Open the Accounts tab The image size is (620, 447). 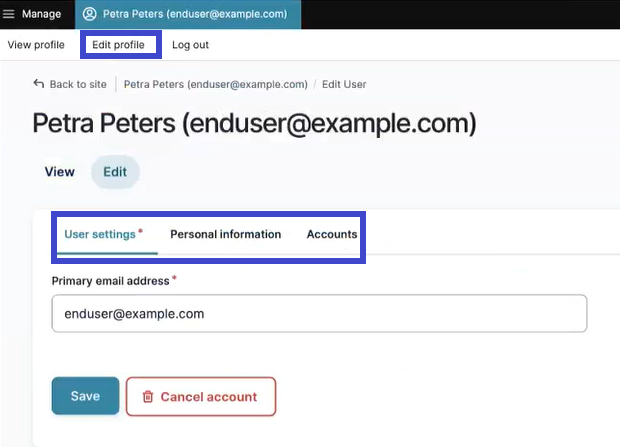331,234
